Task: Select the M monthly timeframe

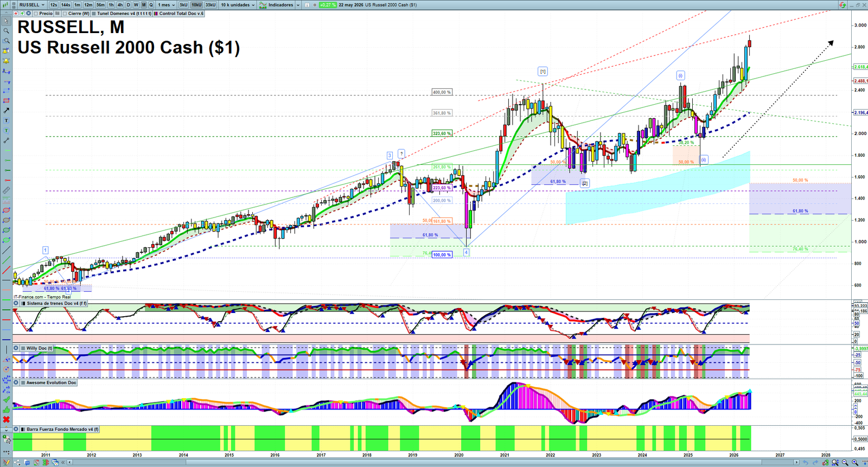Action: pos(144,5)
